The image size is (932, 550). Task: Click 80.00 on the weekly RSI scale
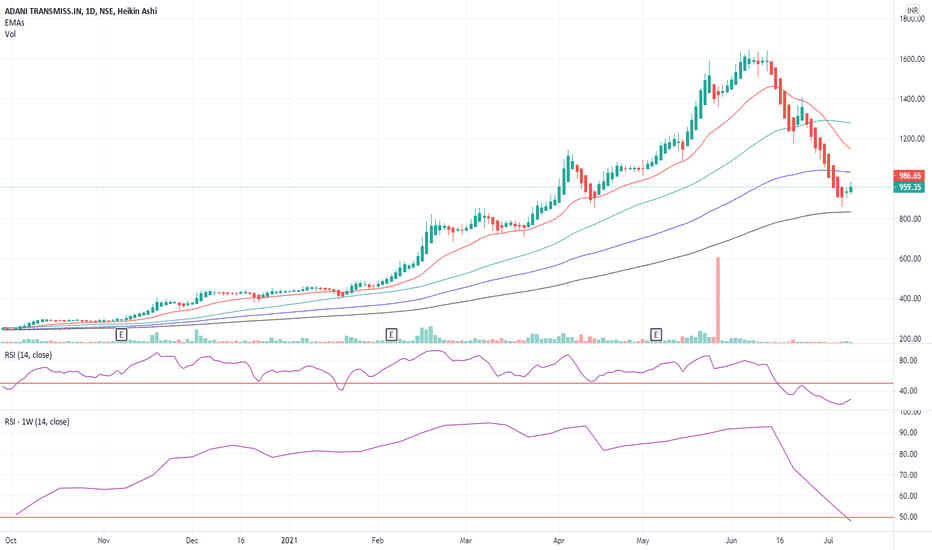click(x=908, y=454)
